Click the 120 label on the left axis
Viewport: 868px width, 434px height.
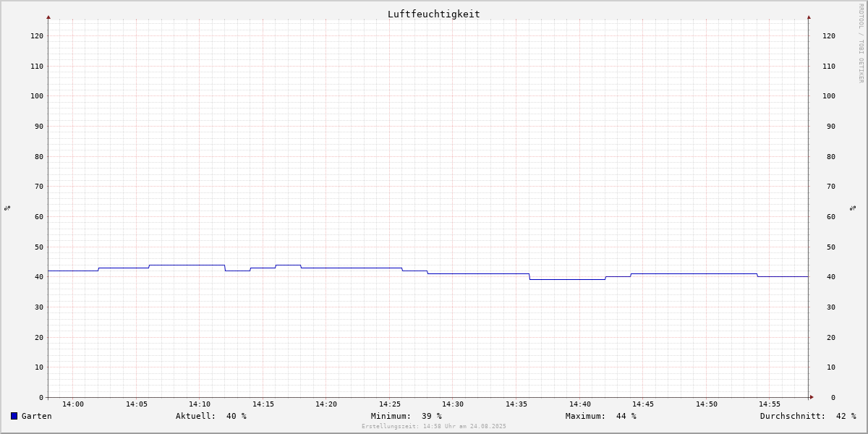(37, 35)
